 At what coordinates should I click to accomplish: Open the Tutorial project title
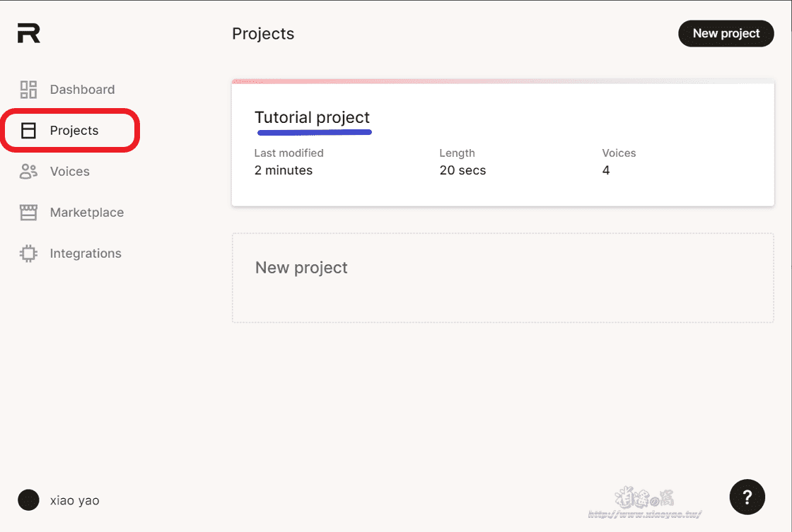point(312,118)
